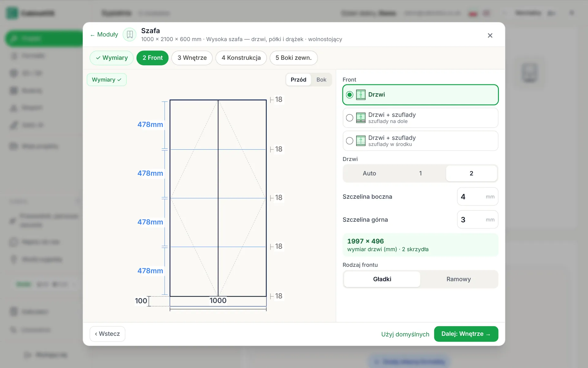Image resolution: width=588 pixels, height=368 pixels.
Task: Click the szuflady na dole icon
Action: [361, 118]
